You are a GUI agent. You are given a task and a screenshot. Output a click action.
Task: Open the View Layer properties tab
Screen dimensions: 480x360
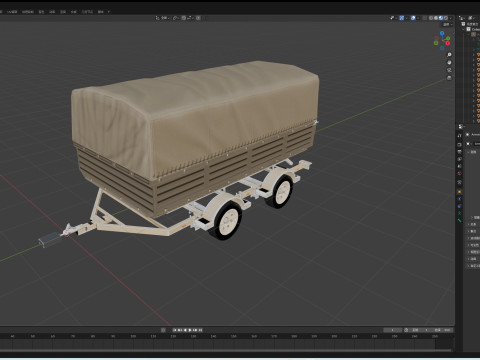[x=459, y=159]
